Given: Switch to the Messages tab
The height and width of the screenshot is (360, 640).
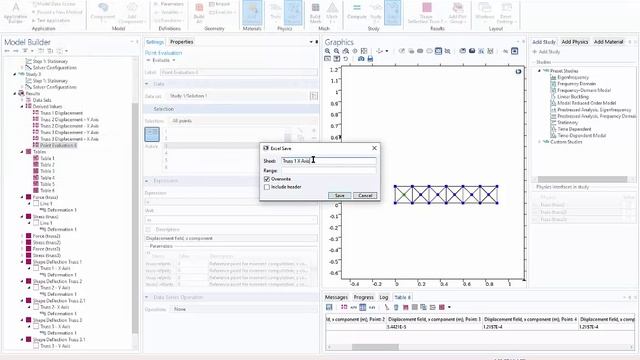Looking at the screenshot, I should [x=336, y=297].
